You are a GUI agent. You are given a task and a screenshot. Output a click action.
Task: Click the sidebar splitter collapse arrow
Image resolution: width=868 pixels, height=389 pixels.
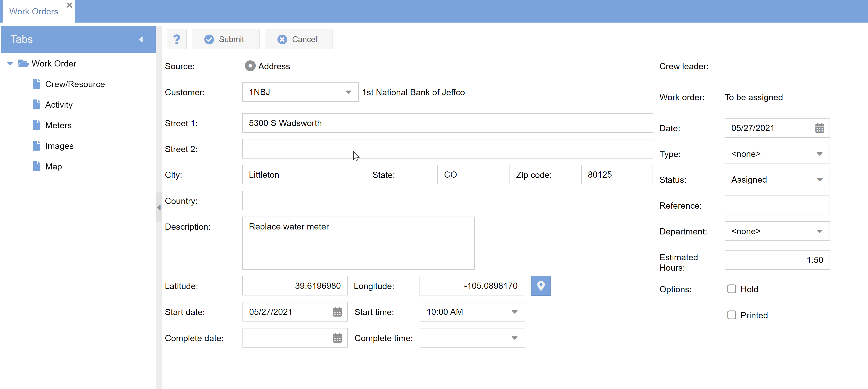pyautogui.click(x=159, y=207)
